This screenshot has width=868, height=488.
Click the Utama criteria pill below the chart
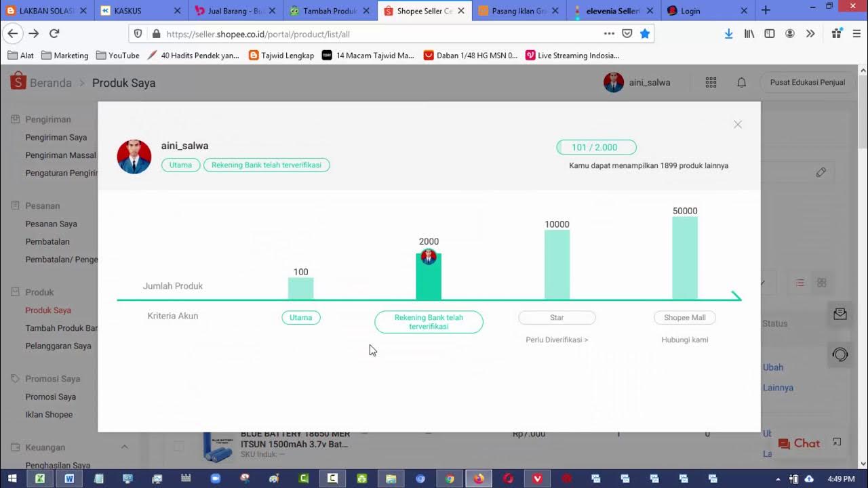pyautogui.click(x=301, y=317)
